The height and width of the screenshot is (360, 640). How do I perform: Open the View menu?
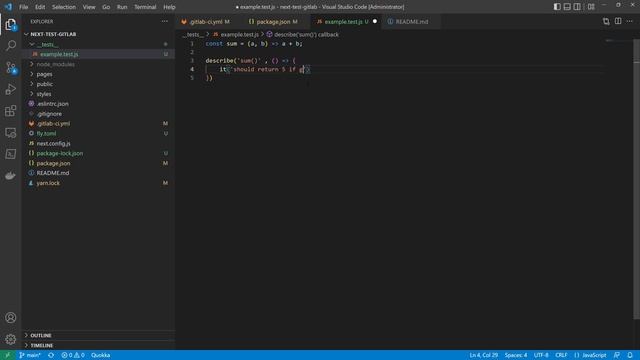point(89,7)
